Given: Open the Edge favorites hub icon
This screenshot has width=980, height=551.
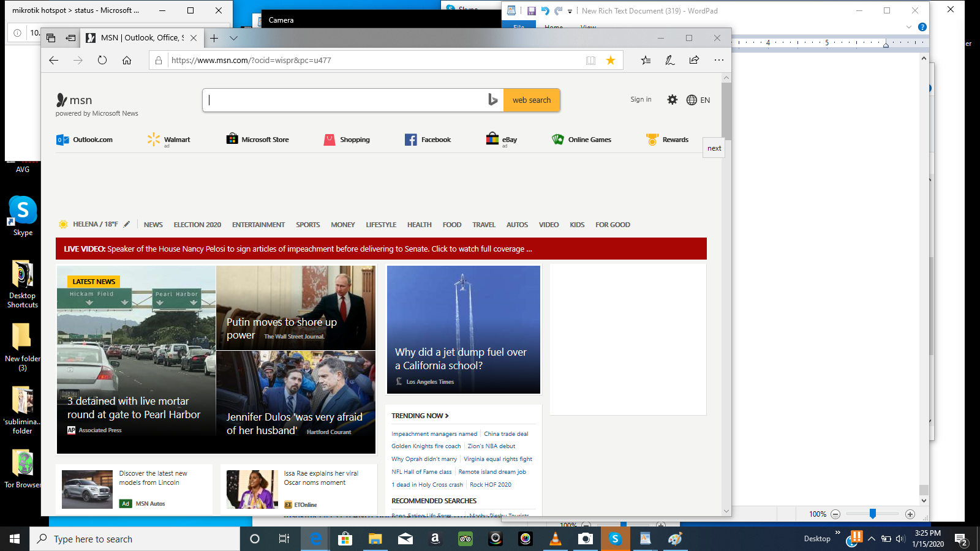Looking at the screenshot, I should coord(646,60).
